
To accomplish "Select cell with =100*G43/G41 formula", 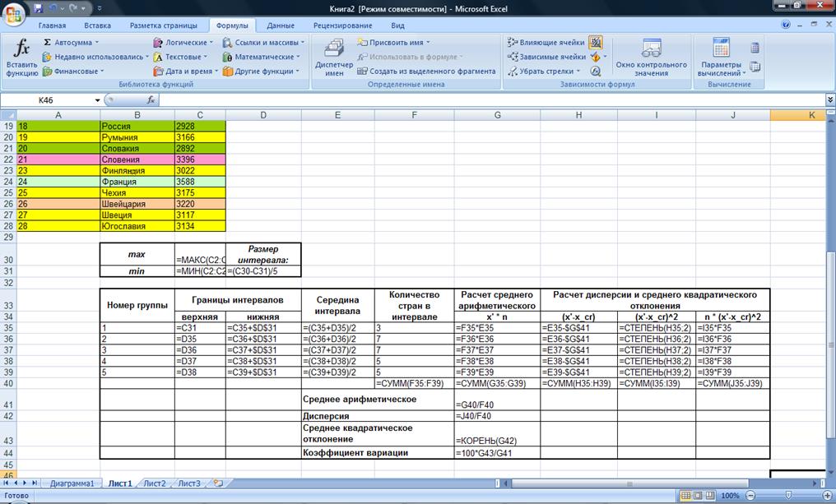I will [497, 453].
